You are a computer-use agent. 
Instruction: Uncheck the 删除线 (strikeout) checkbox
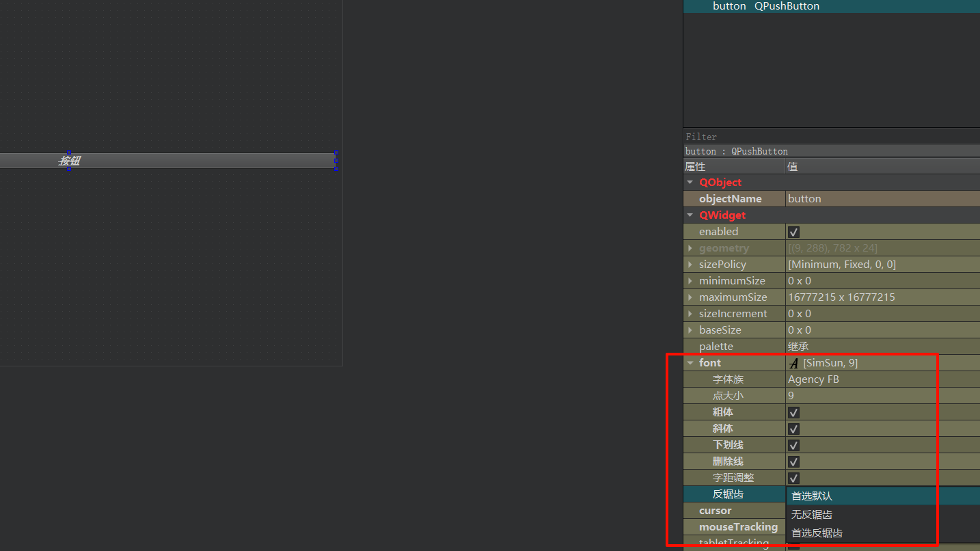click(793, 461)
